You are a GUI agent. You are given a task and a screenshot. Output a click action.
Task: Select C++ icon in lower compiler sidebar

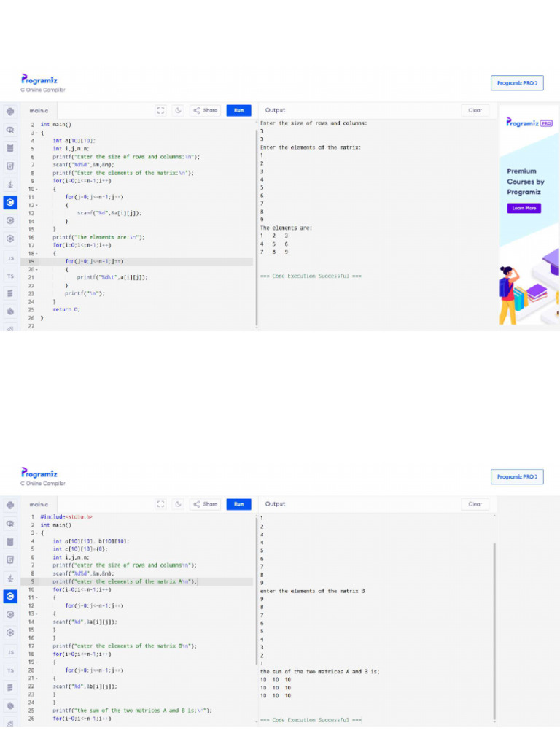10,614
